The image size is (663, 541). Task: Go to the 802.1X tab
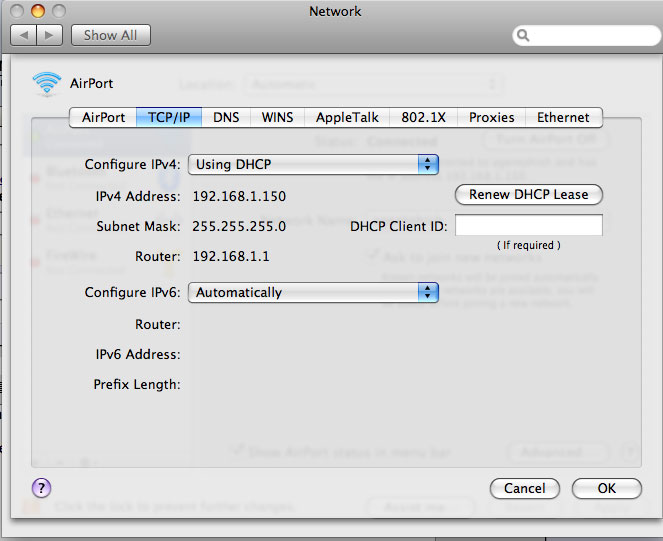[423, 117]
